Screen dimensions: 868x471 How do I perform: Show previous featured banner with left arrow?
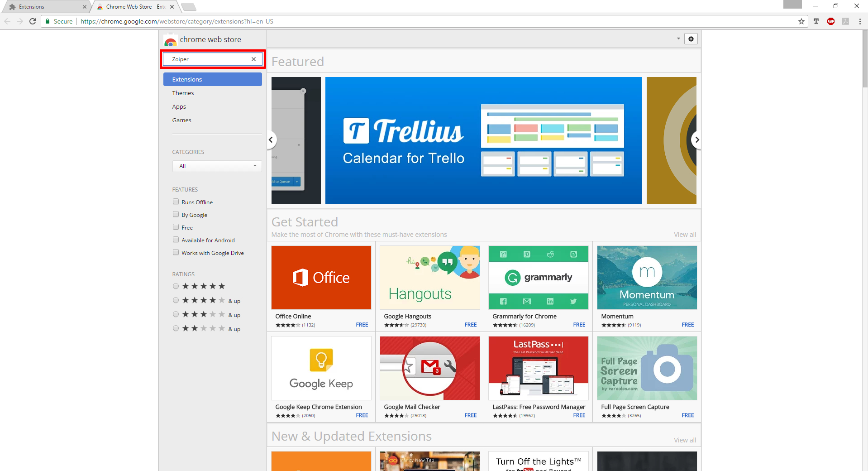pyautogui.click(x=271, y=140)
